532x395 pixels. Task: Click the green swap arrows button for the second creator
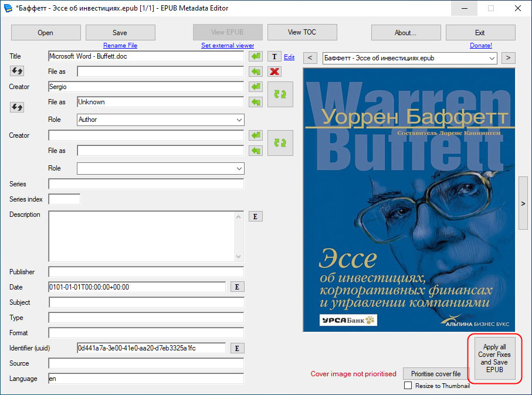[280, 143]
